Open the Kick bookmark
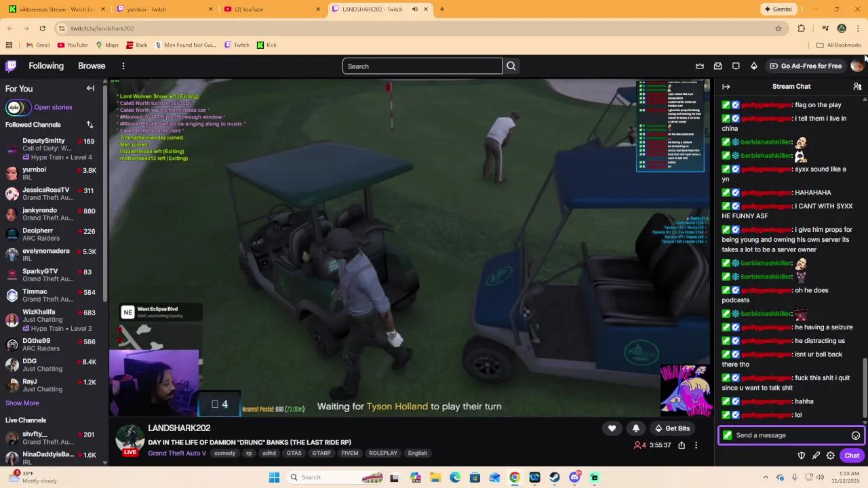Image resolution: width=868 pixels, height=488 pixels. pos(267,45)
